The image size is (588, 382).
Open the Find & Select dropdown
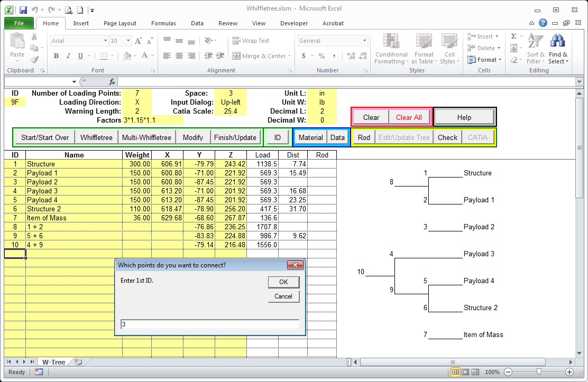pyautogui.click(x=558, y=49)
